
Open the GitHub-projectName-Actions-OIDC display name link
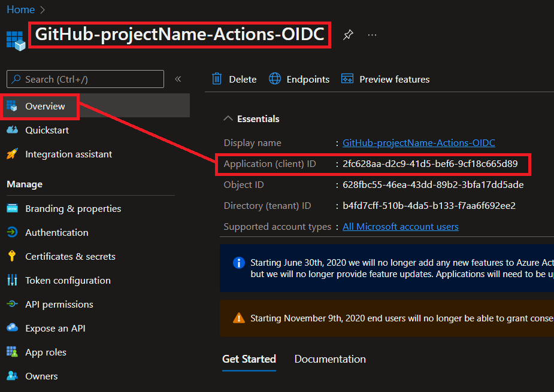[419, 143]
